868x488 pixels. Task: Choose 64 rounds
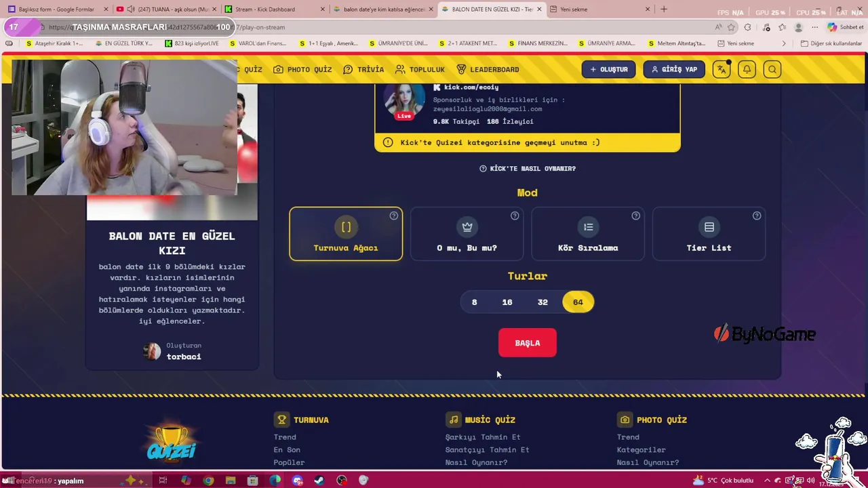(x=578, y=302)
